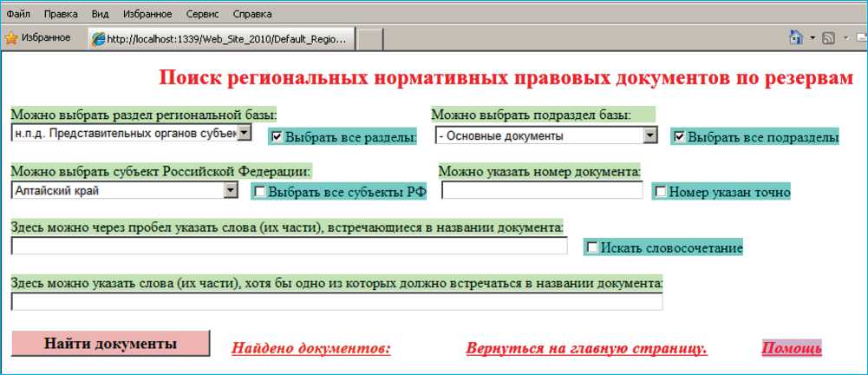Expand the regional base section dropdown
This screenshot has height=375, width=868.
pos(245,133)
